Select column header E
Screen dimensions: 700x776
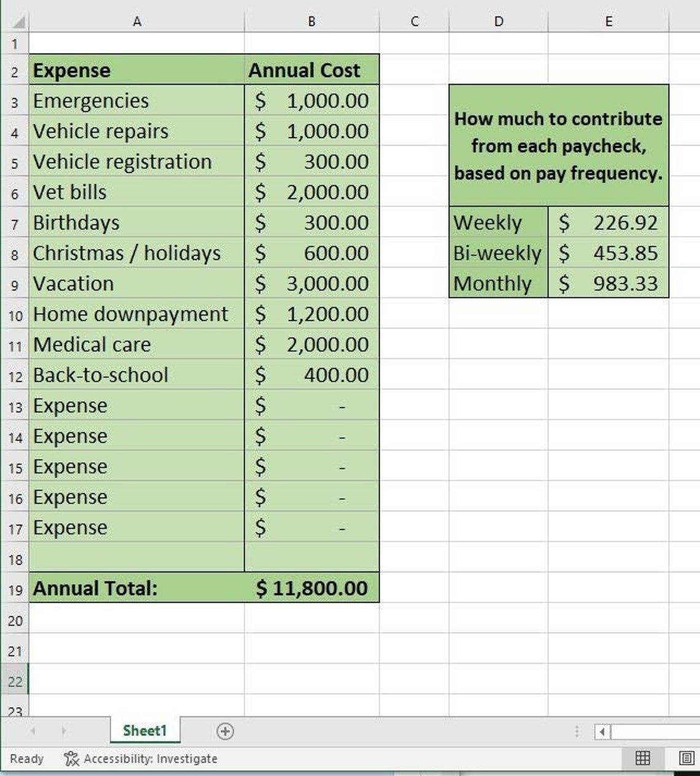(609, 20)
